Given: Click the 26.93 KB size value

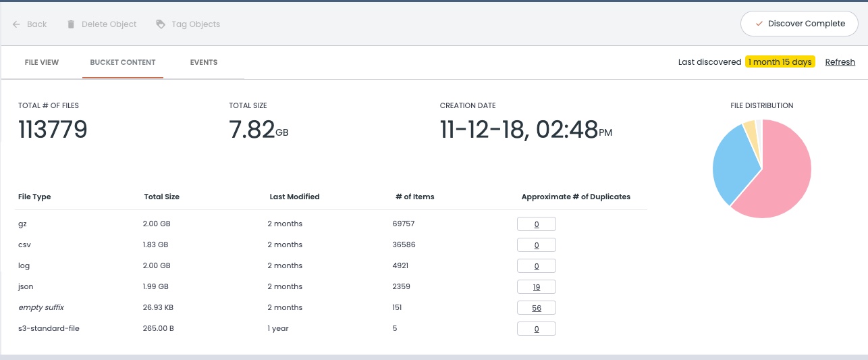Looking at the screenshot, I should point(158,307).
